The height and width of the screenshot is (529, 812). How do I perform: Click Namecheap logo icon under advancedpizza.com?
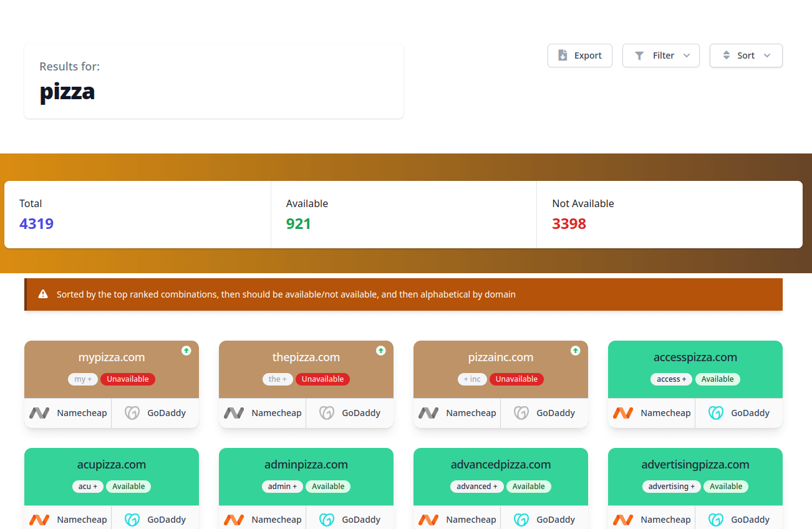tap(428, 520)
